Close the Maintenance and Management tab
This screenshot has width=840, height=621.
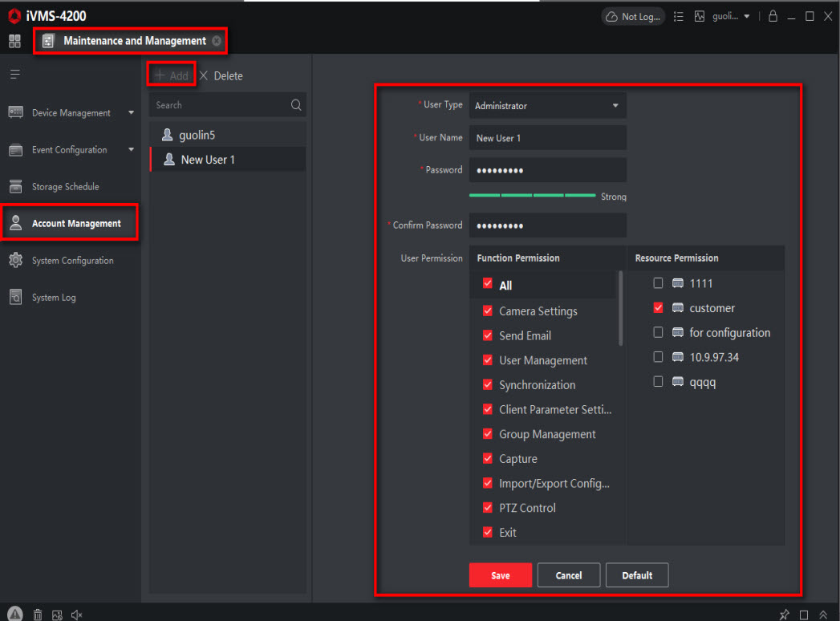(217, 41)
